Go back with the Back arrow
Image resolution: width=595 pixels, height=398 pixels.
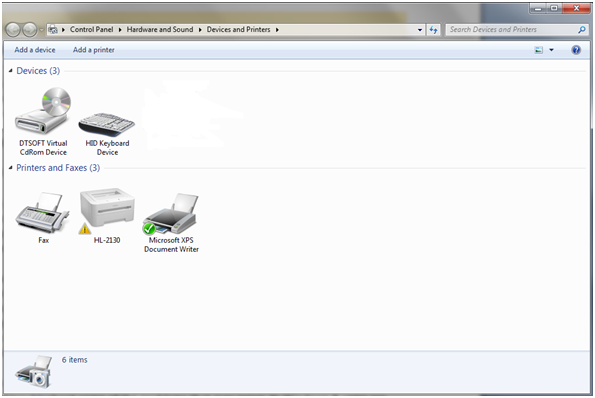[x=13, y=29]
